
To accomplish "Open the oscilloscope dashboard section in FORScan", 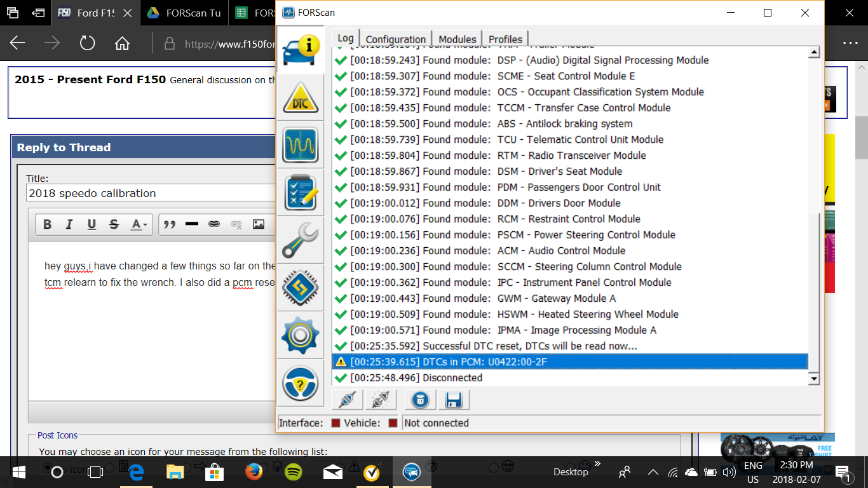I will click(x=301, y=144).
